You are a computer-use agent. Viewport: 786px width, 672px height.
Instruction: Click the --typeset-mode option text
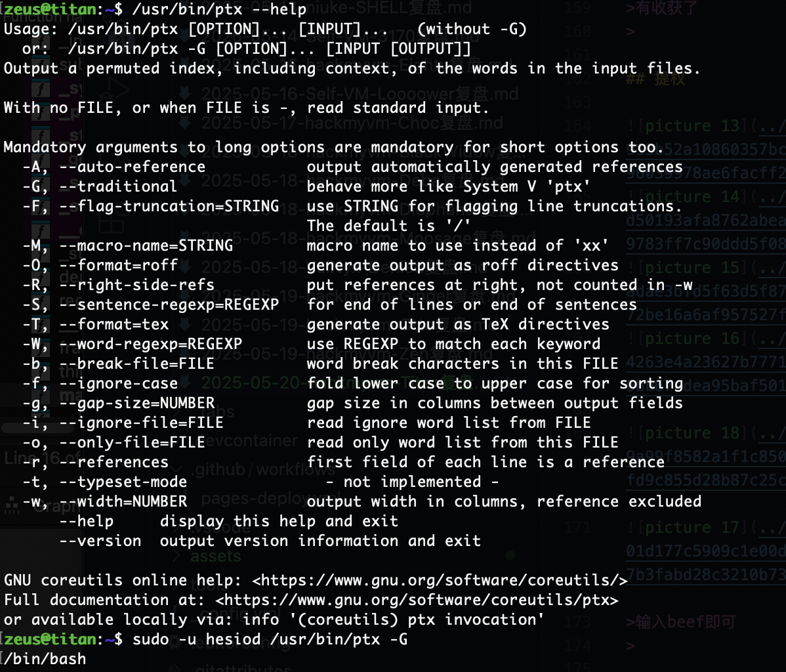click(x=123, y=482)
